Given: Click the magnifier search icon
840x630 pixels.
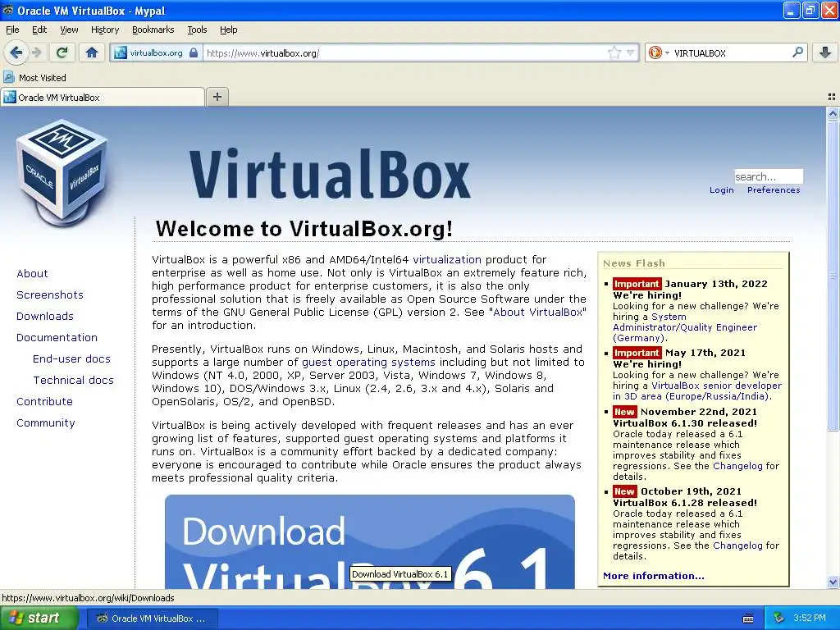Looking at the screenshot, I should 797,52.
